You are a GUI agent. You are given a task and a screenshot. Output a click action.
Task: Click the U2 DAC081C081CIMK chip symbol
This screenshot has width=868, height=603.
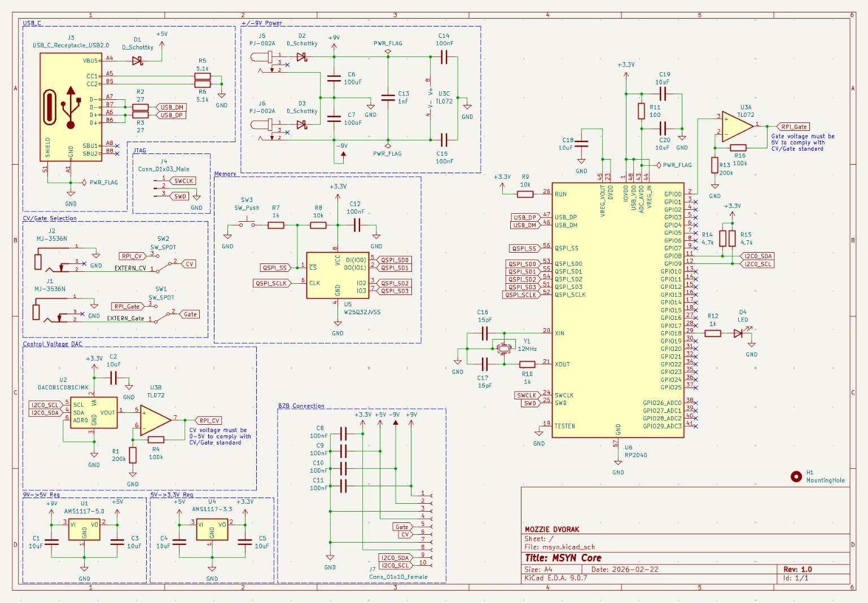tap(94, 412)
